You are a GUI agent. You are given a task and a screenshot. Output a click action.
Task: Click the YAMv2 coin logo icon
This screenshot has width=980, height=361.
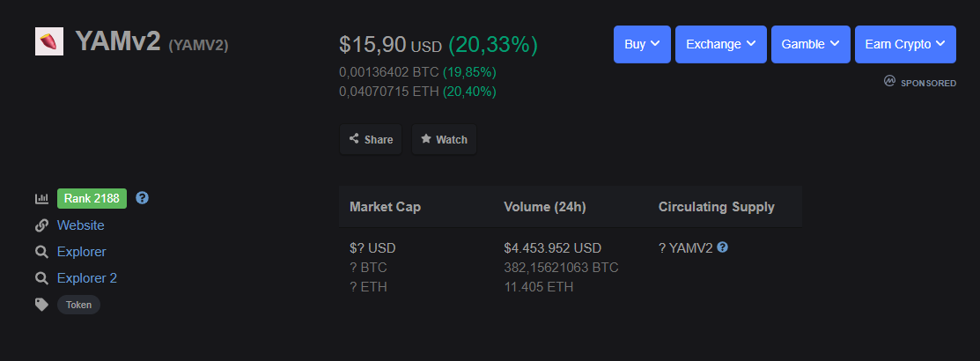[48, 42]
